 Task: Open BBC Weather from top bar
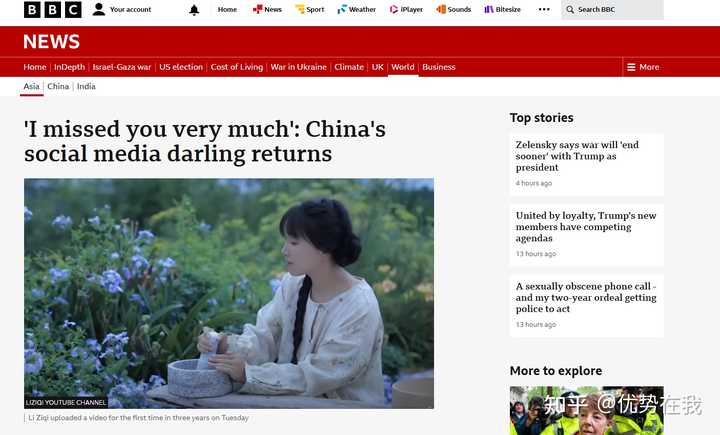[356, 9]
